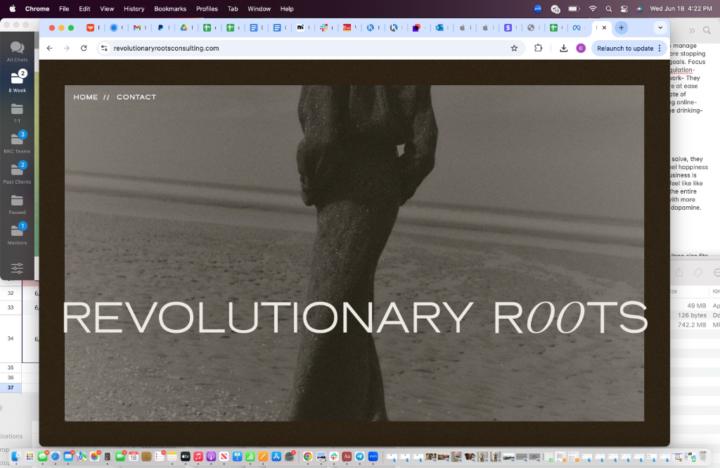Open the purple Chrome profile avatar

[581, 48]
